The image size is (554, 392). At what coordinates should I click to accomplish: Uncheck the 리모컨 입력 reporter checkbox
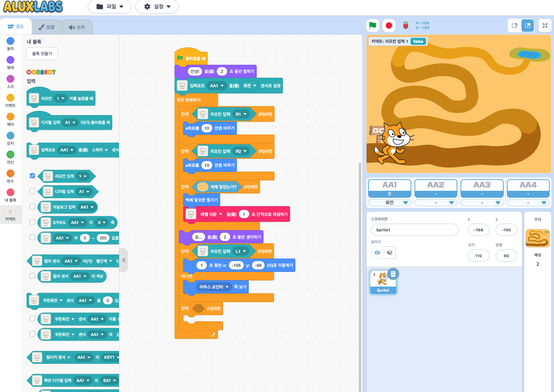pyautogui.click(x=32, y=176)
